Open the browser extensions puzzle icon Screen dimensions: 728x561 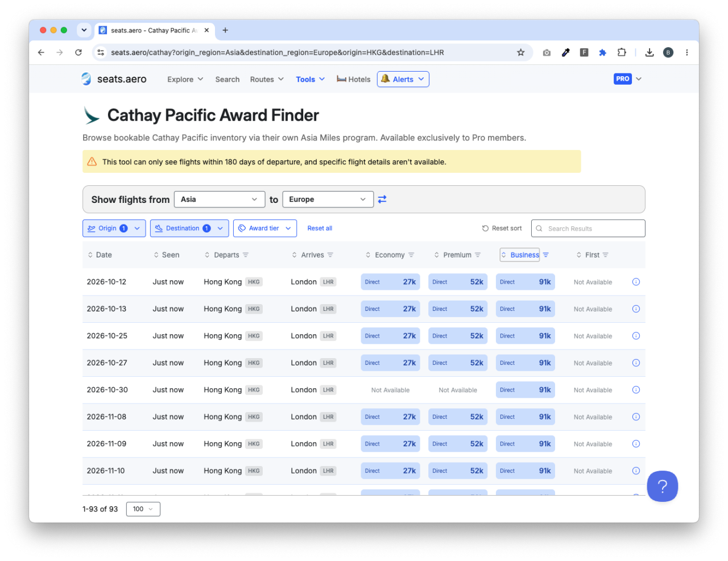[622, 52]
